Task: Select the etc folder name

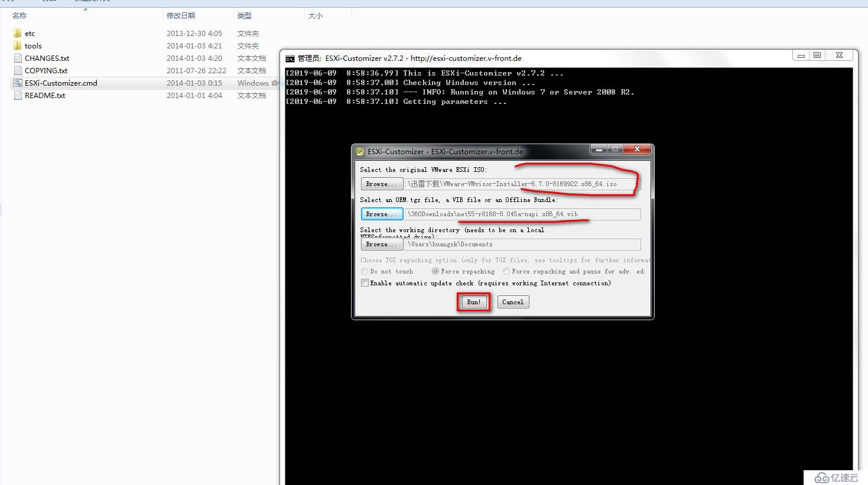Action: click(30, 33)
